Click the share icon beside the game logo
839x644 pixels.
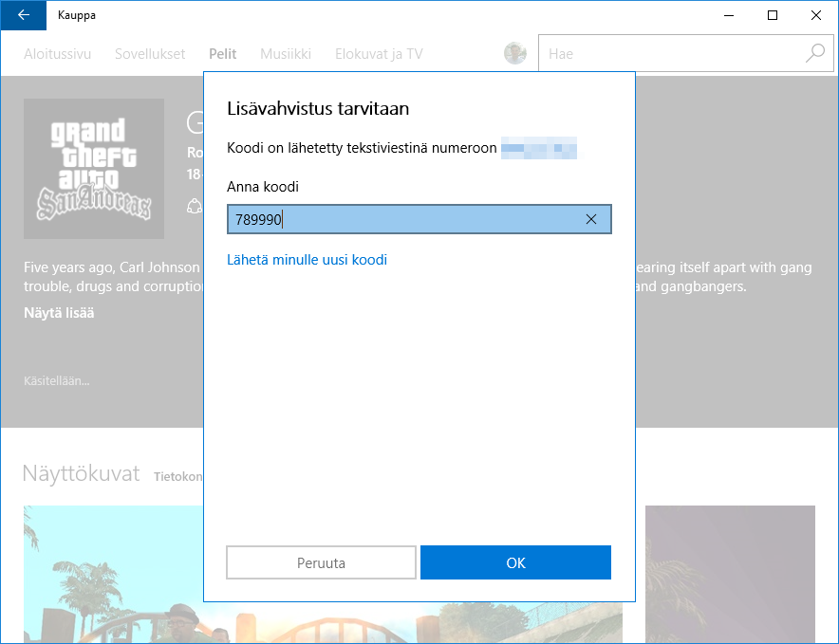(x=195, y=205)
